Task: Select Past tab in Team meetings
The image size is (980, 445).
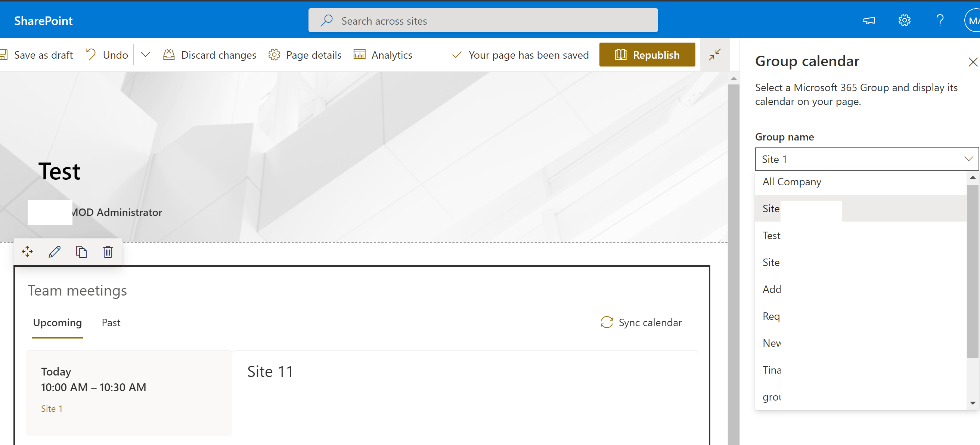Action: point(111,322)
